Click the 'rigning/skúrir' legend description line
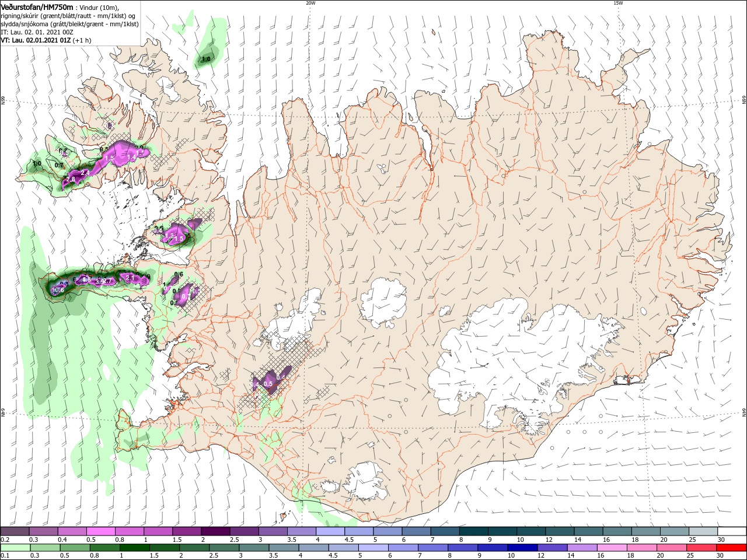747x560 pixels. 69,16
